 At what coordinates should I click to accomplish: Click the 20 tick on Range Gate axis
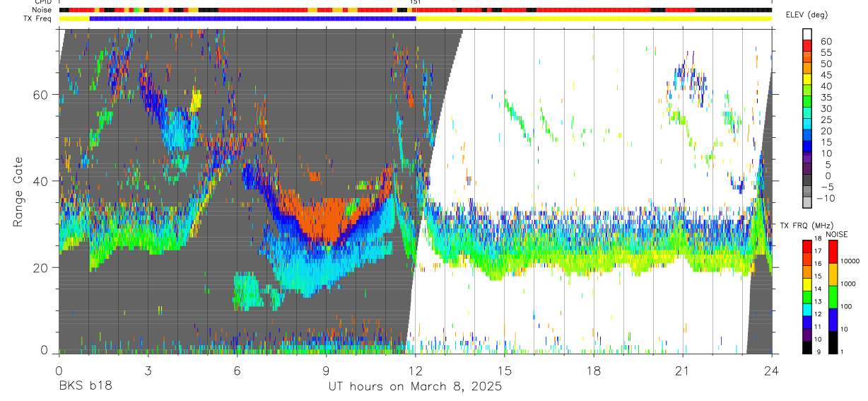point(41,268)
